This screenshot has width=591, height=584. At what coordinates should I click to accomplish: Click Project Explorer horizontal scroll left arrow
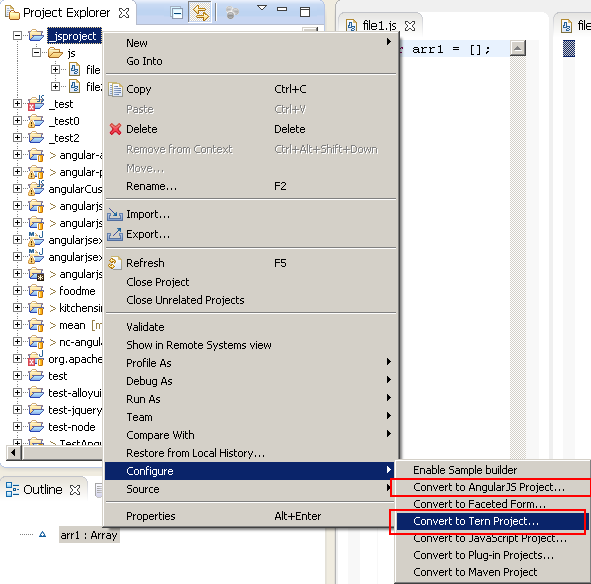coord(14,452)
